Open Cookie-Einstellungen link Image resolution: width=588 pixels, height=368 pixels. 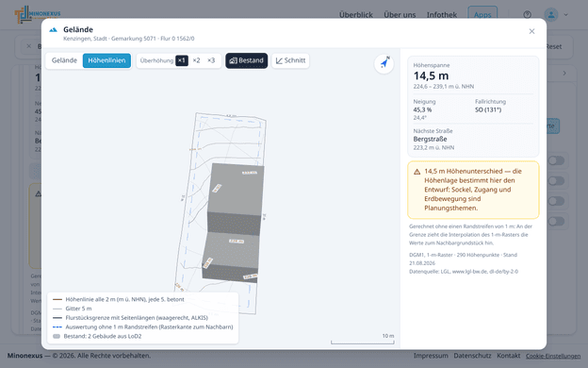[553, 356]
